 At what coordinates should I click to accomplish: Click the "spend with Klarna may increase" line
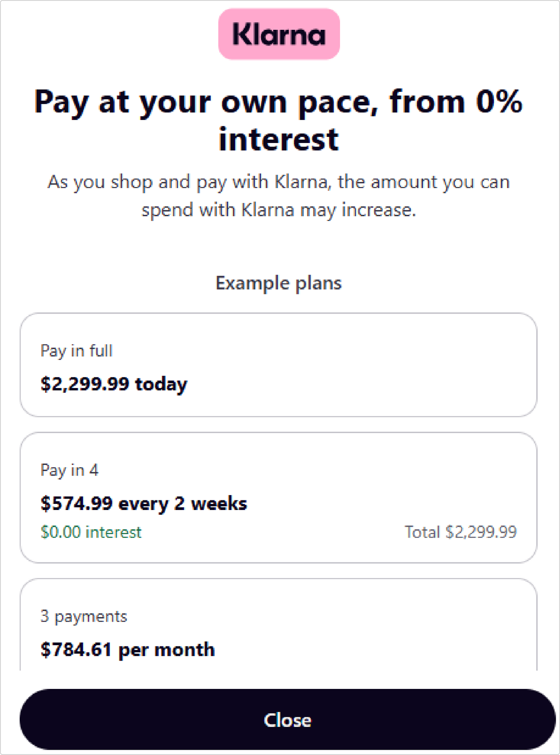(279, 210)
